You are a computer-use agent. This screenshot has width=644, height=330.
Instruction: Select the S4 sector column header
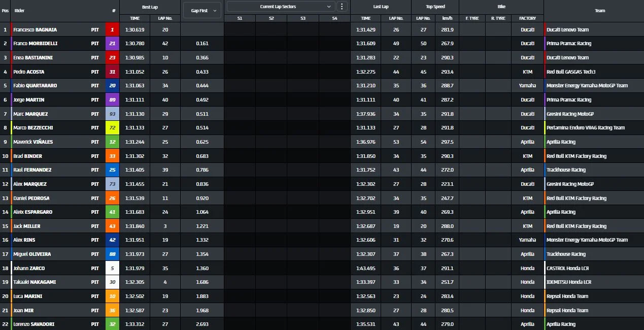[x=334, y=18]
